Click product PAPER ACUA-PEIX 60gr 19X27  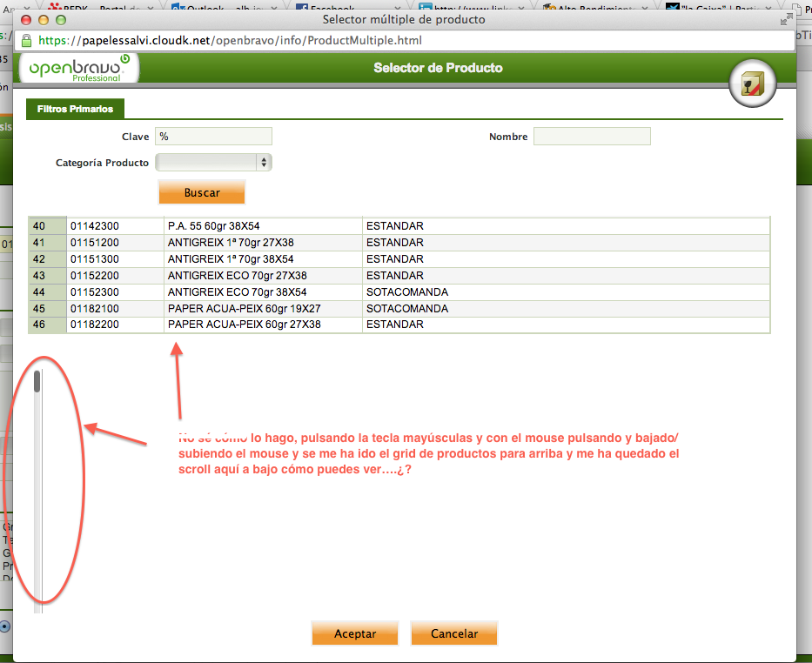tap(244, 309)
